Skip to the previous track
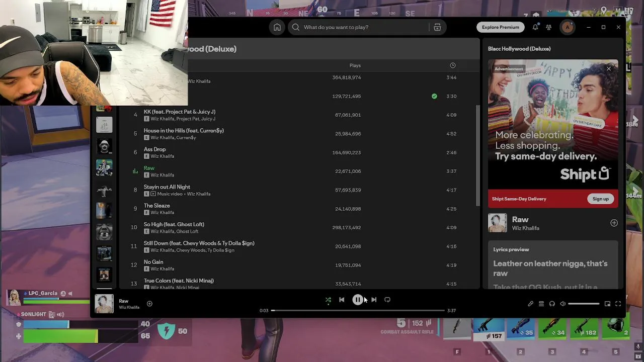 click(x=342, y=300)
